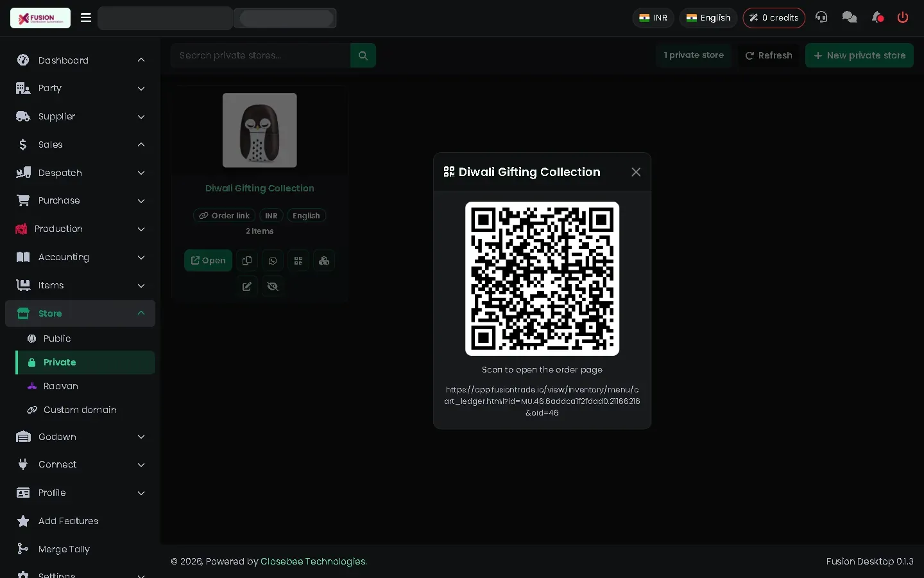Viewport: 924px width, 578px height.
Task: Open the Custom domain submenu item
Action: pyautogui.click(x=85, y=410)
